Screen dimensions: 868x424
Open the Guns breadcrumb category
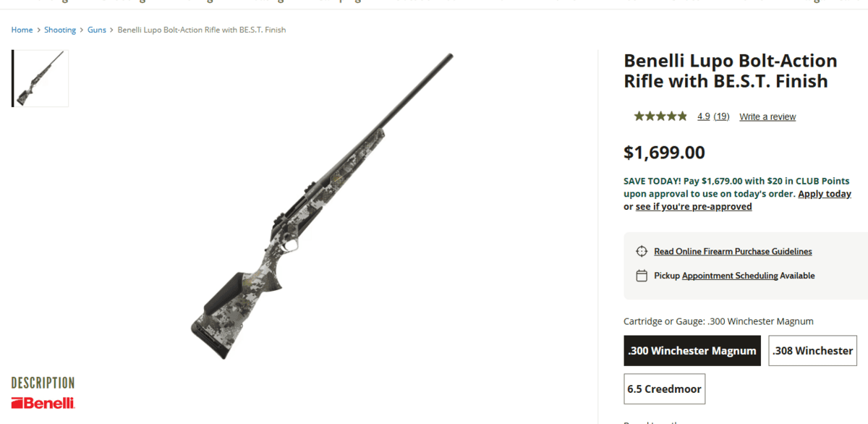pyautogui.click(x=97, y=30)
